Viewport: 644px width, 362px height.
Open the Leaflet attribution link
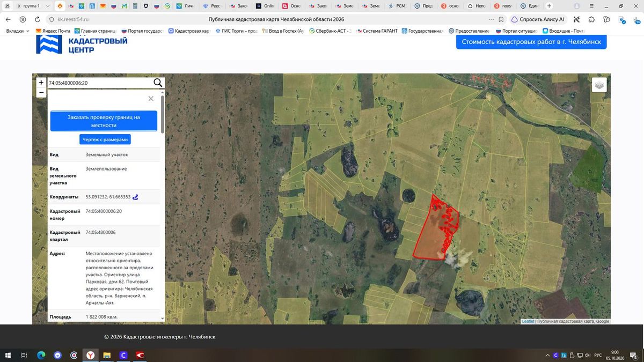tap(528, 321)
